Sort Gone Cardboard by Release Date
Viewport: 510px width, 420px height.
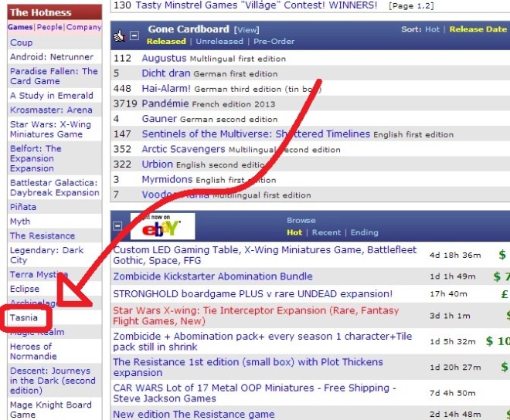click(x=478, y=29)
